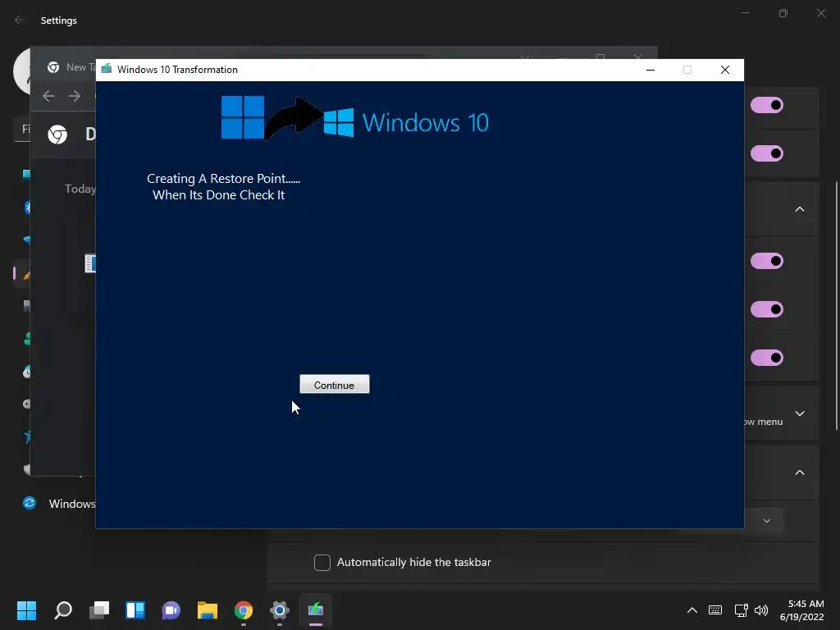Open taskbar Search
Screen dimensions: 840x630
(x=63, y=610)
